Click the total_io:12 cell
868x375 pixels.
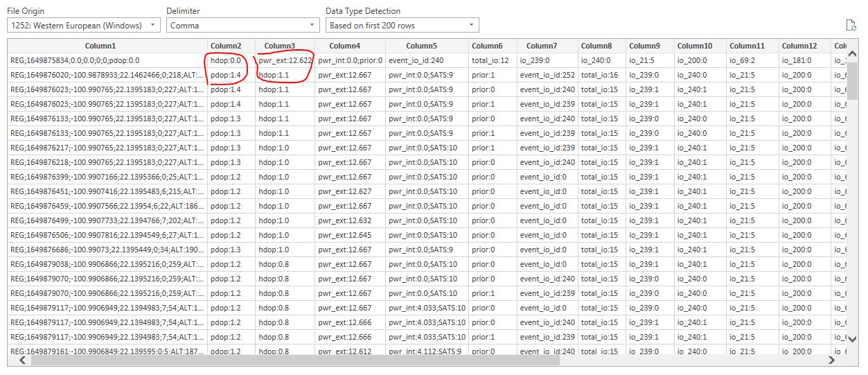pyautogui.click(x=490, y=60)
